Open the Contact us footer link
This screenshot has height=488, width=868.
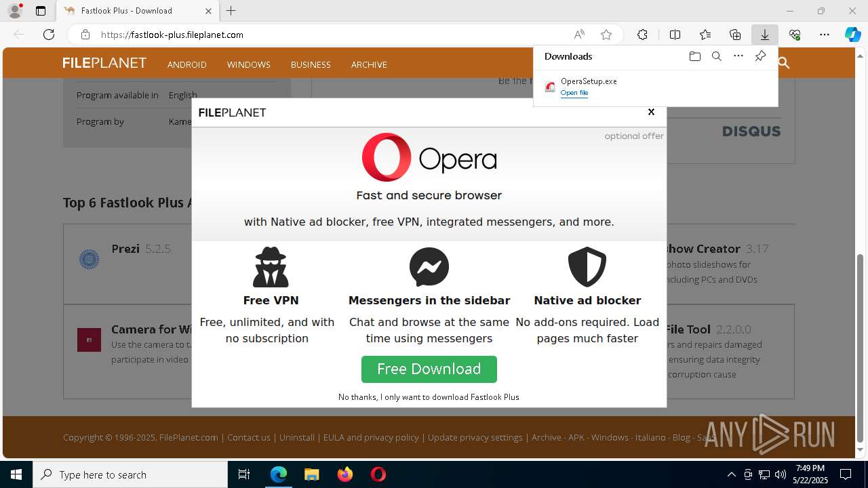coord(249,437)
